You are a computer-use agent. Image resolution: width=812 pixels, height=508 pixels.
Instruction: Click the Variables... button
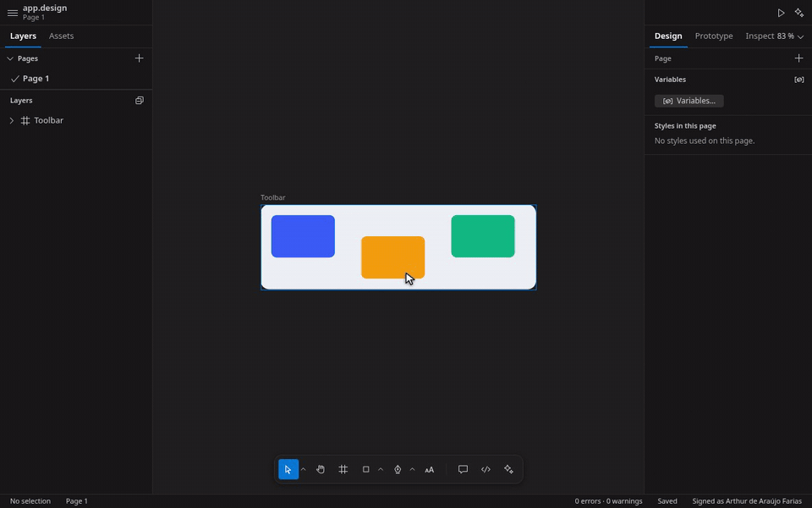pos(689,101)
